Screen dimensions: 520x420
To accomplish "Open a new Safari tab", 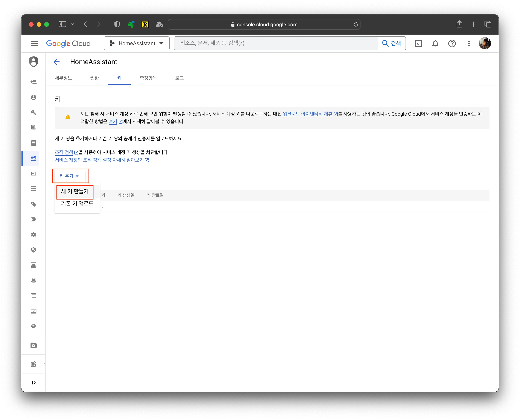I will [473, 24].
